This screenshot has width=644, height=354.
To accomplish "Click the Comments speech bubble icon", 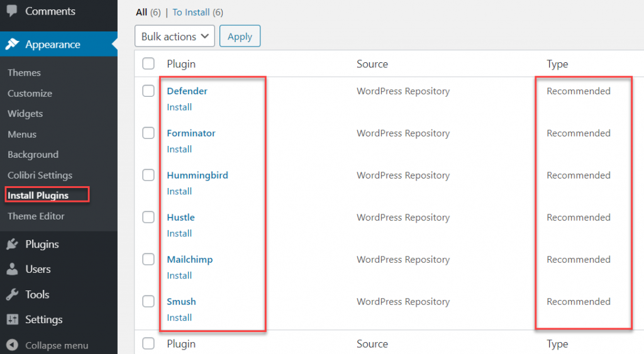I will click(12, 11).
